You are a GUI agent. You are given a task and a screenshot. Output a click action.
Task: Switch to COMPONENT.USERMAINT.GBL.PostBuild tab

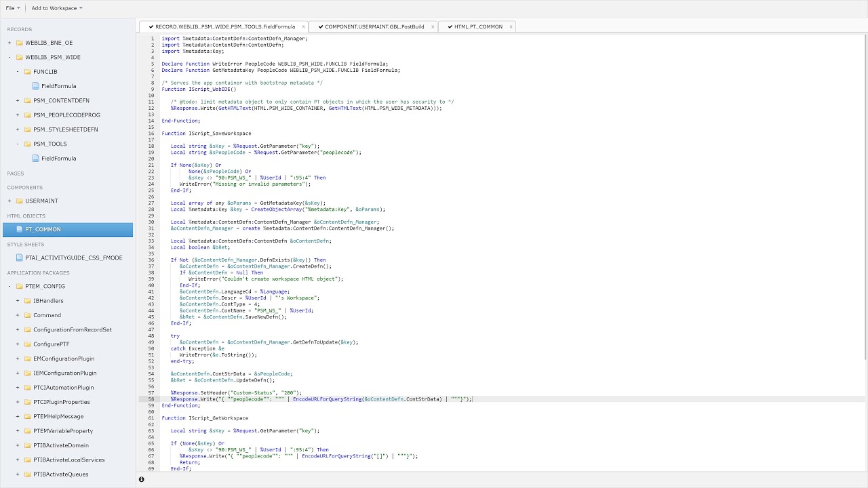[x=374, y=26]
